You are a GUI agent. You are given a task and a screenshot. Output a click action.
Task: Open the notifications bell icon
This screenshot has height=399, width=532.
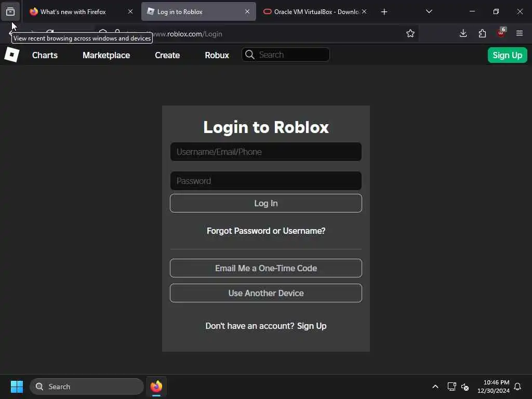(x=518, y=387)
